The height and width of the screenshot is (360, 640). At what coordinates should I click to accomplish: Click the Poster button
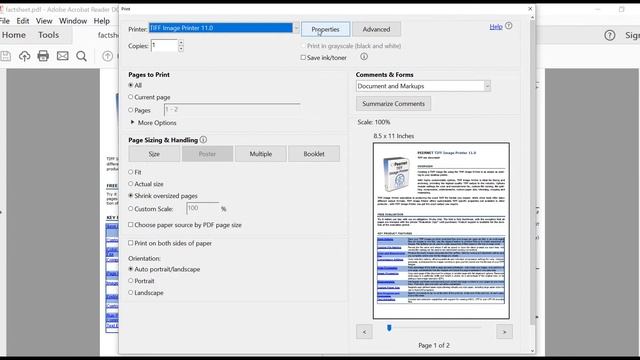[207, 154]
